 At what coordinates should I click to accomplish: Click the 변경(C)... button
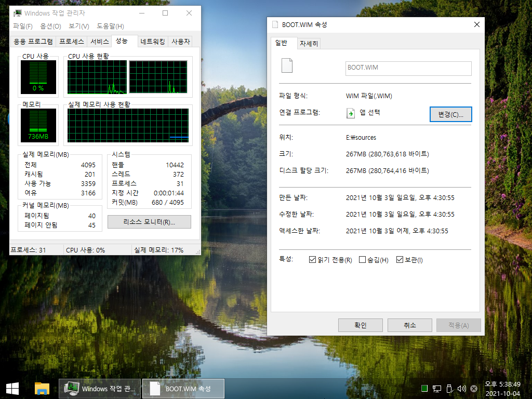450,114
